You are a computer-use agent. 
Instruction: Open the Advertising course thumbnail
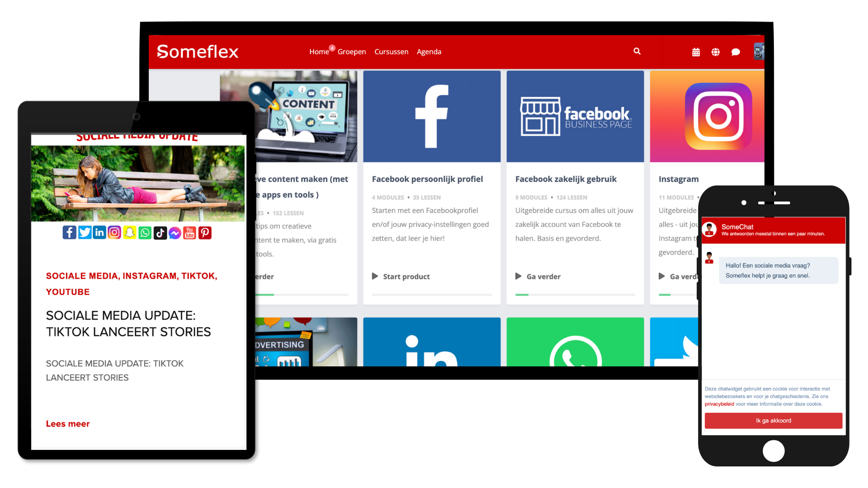coord(306,342)
